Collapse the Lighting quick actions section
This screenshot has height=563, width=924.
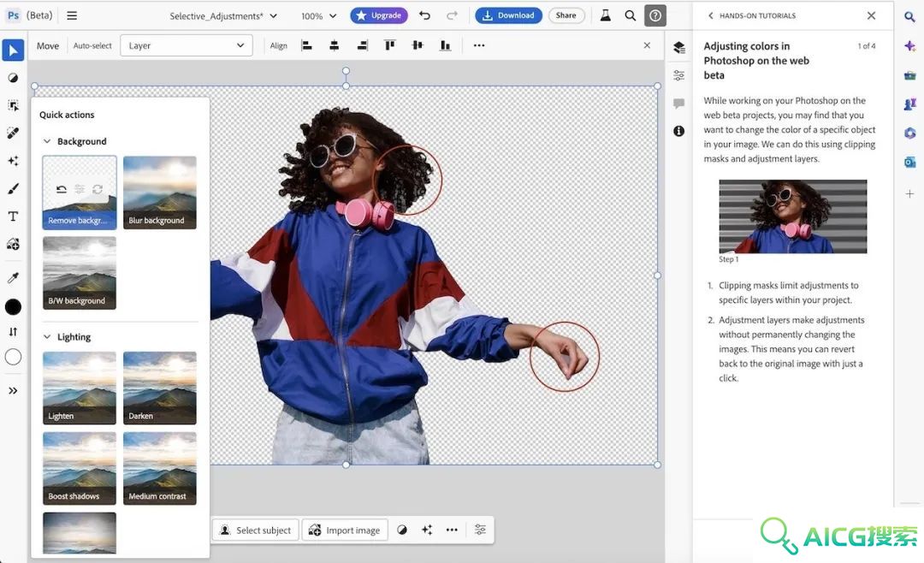[x=47, y=336]
